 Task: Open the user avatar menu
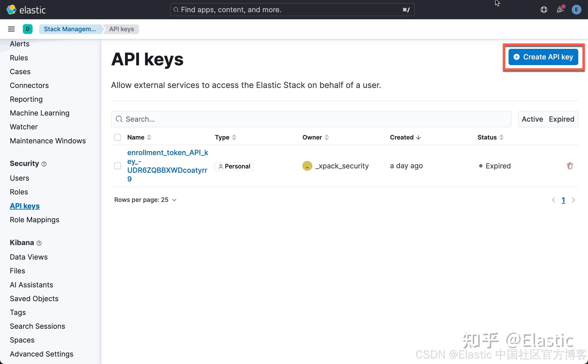(576, 10)
